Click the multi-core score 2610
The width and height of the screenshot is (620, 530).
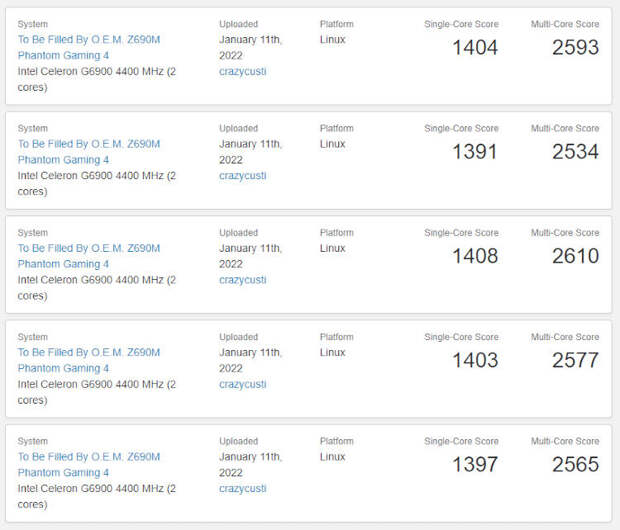coord(575,256)
